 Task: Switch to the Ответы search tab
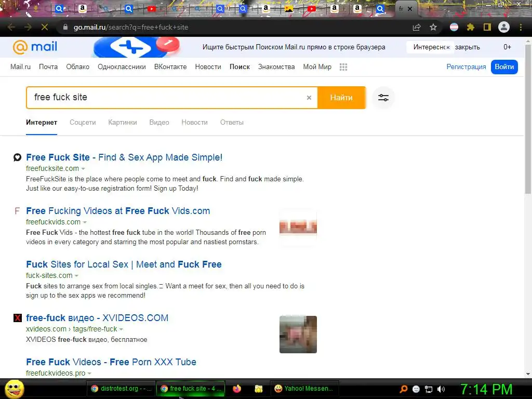click(x=232, y=123)
